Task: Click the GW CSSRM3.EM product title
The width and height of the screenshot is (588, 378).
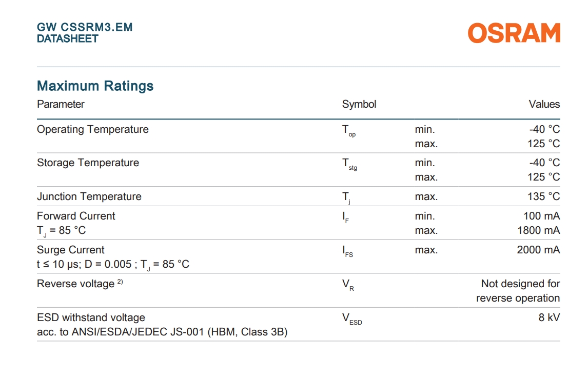Action: click(x=85, y=27)
